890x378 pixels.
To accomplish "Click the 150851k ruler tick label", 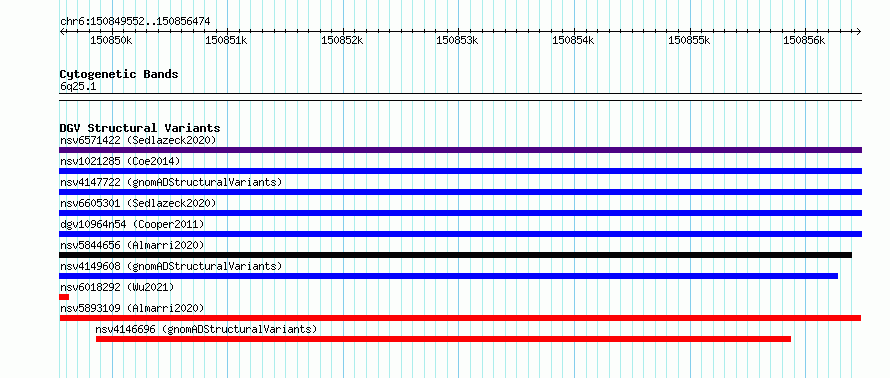I will coord(226,41).
